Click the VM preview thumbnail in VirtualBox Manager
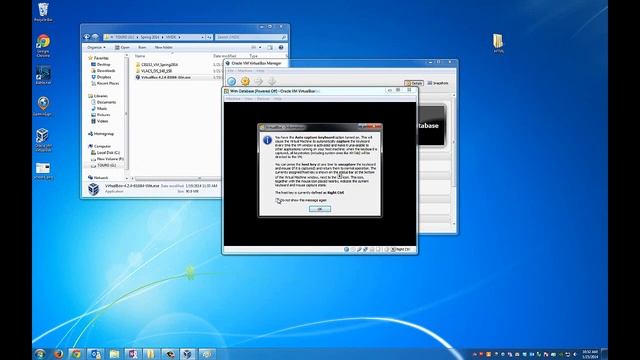Image resolution: width=640 pixels, height=360 pixels. coord(431,125)
